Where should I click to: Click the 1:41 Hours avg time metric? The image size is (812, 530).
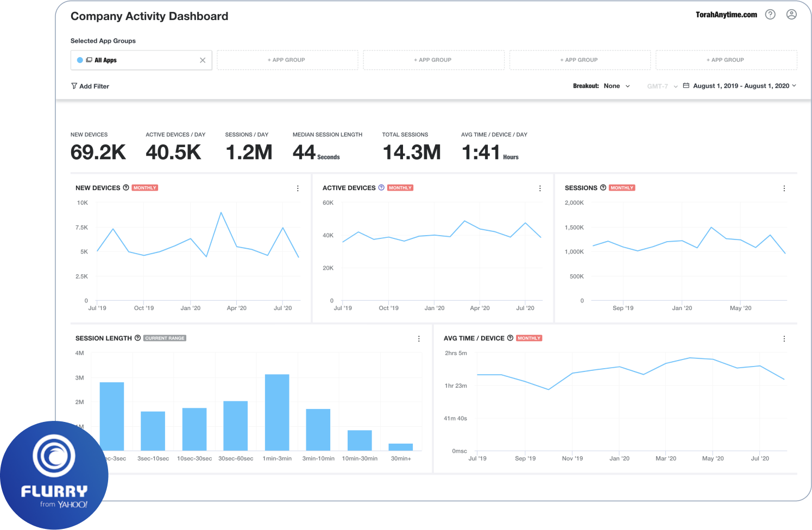click(490, 153)
